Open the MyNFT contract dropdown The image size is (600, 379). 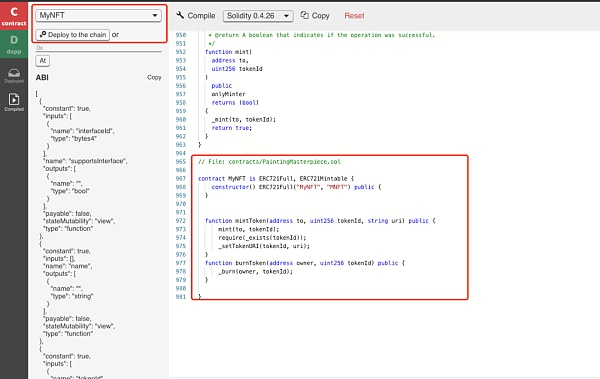coord(98,15)
